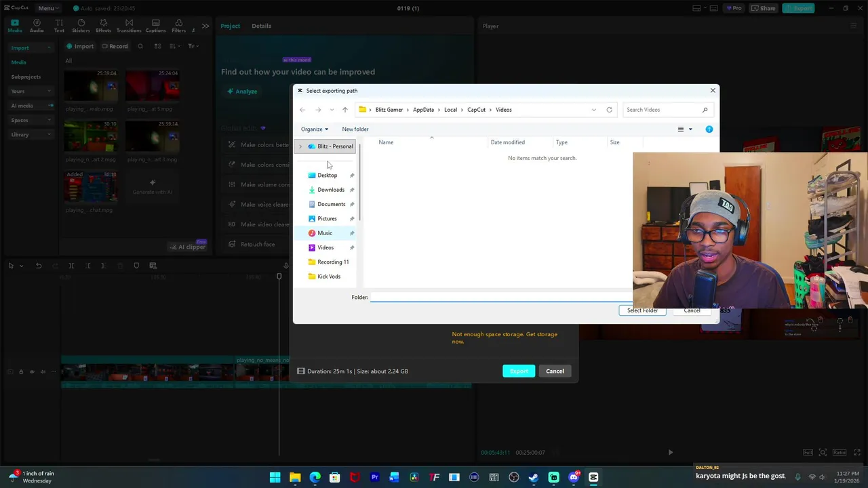Open the address bar previous locations dropdown

pos(594,110)
